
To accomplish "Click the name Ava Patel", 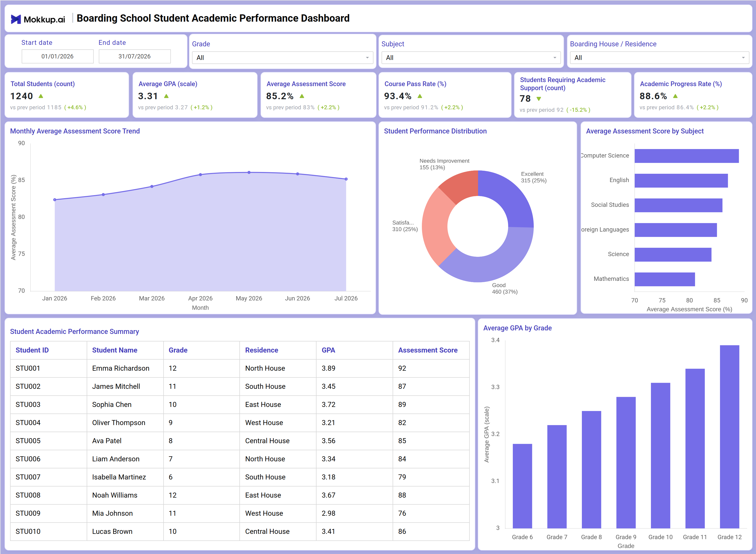I will coord(107,441).
